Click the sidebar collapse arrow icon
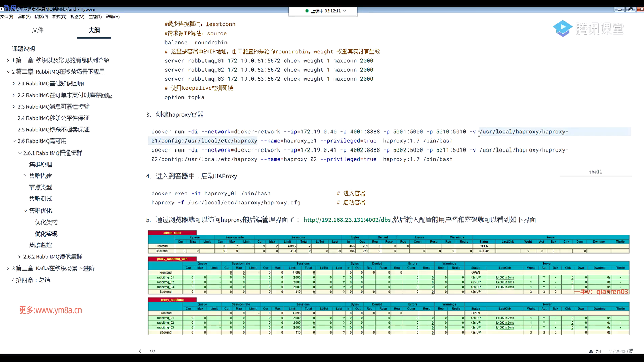Image resolution: width=644 pixels, height=362 pixels. [x=140, y=351]
